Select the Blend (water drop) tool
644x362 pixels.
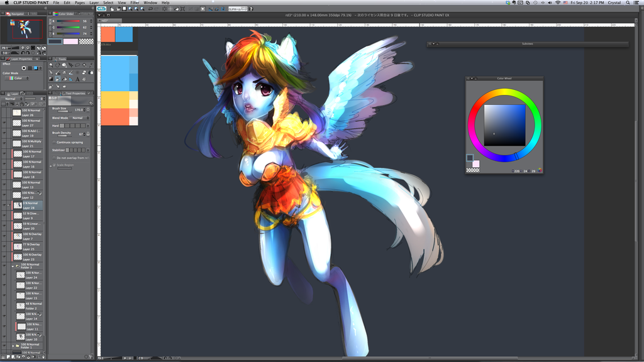(x=91, y=72)
